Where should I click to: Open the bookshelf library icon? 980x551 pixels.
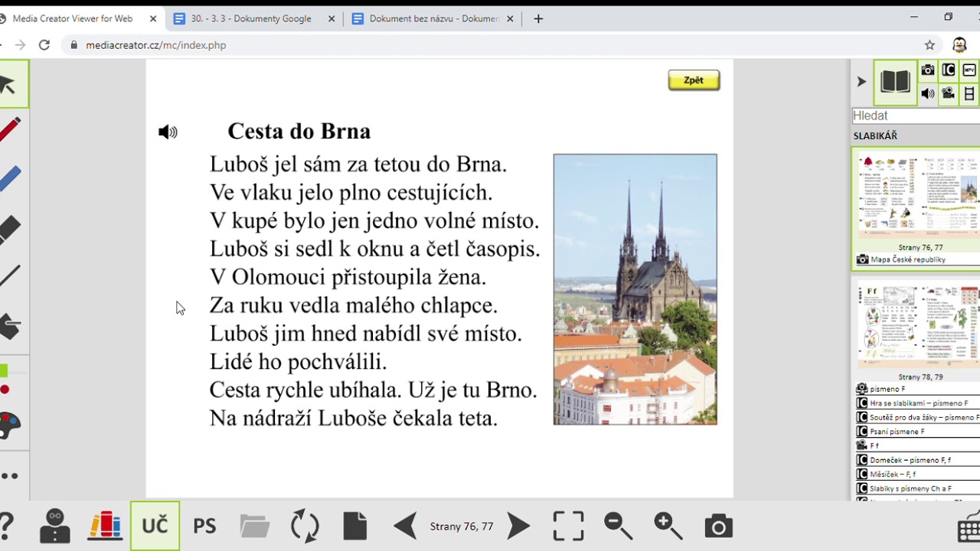coord(105,526)
